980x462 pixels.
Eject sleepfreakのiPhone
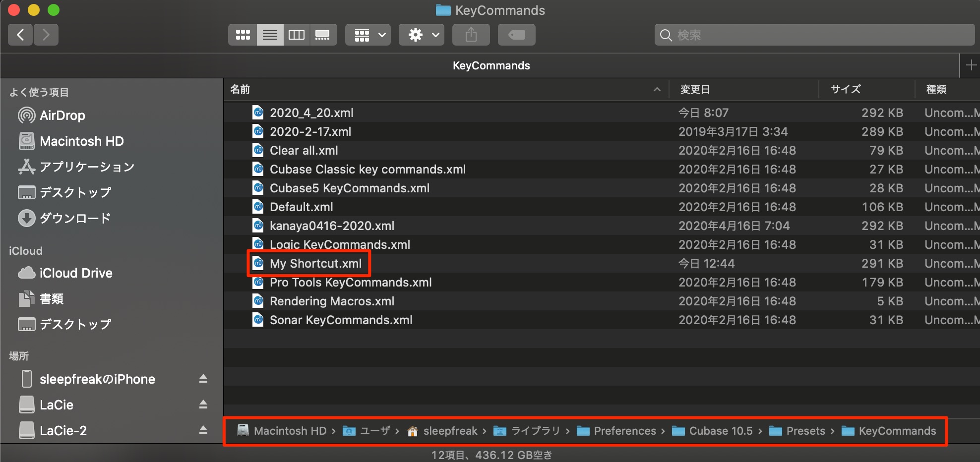[203, 379]
